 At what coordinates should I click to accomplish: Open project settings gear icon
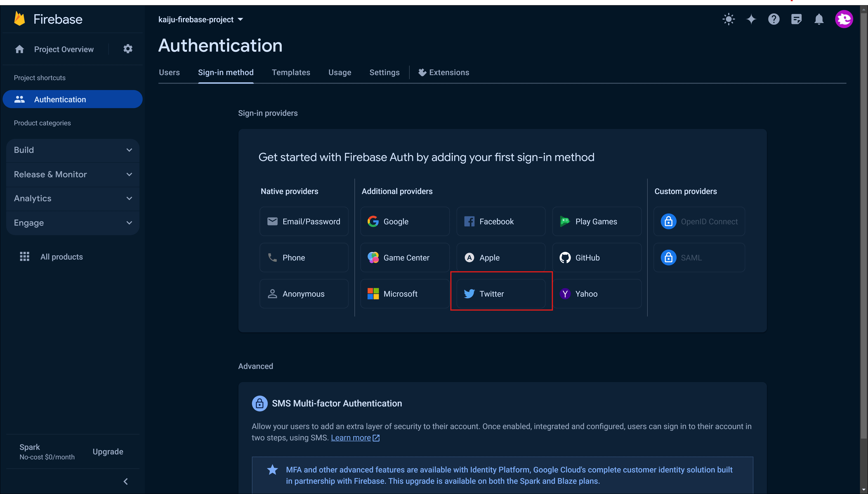click(128, 49)
